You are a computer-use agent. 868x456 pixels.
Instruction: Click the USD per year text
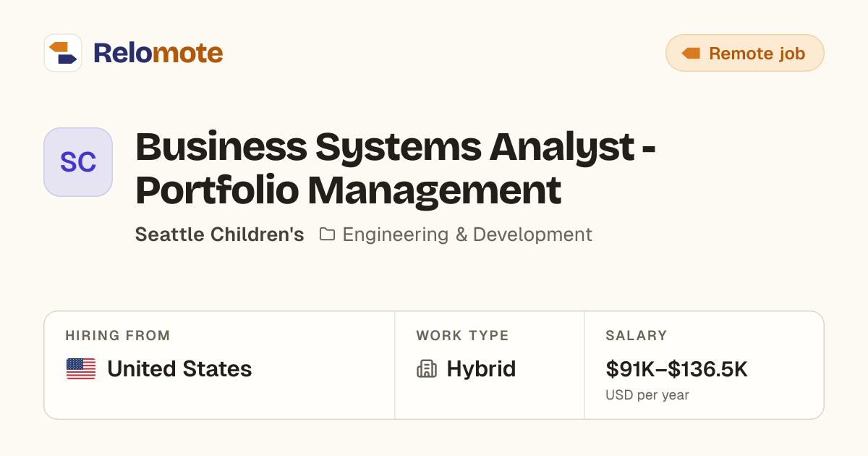647,395
